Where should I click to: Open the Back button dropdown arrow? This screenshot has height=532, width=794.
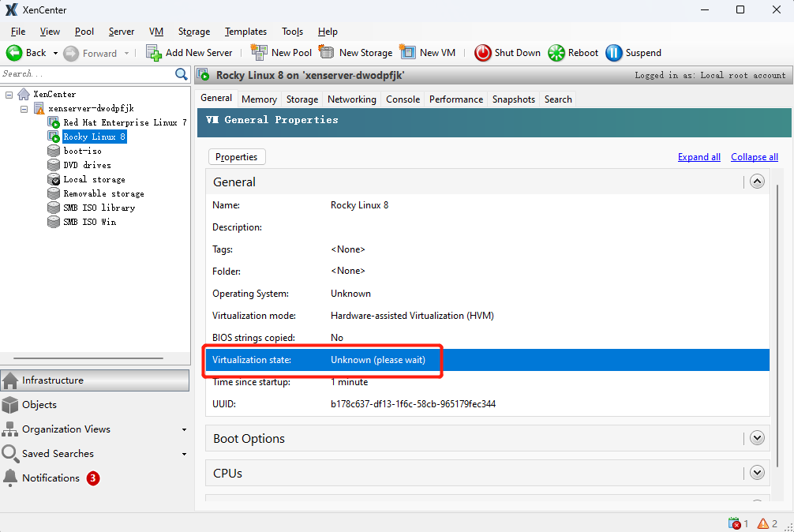pyautogui.click(x=54, y=52)
